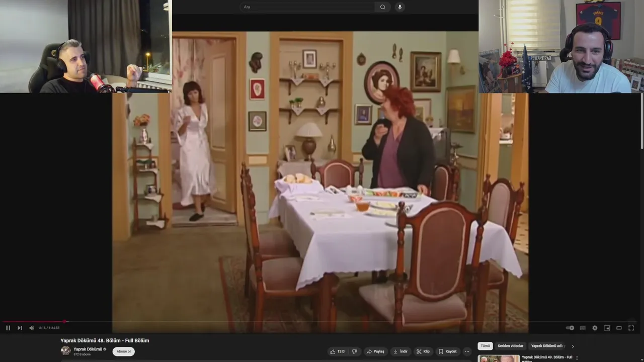This screenshot has height=362, width=644.
Task: Click the search magnifier button
Action: tap(382, 7)
